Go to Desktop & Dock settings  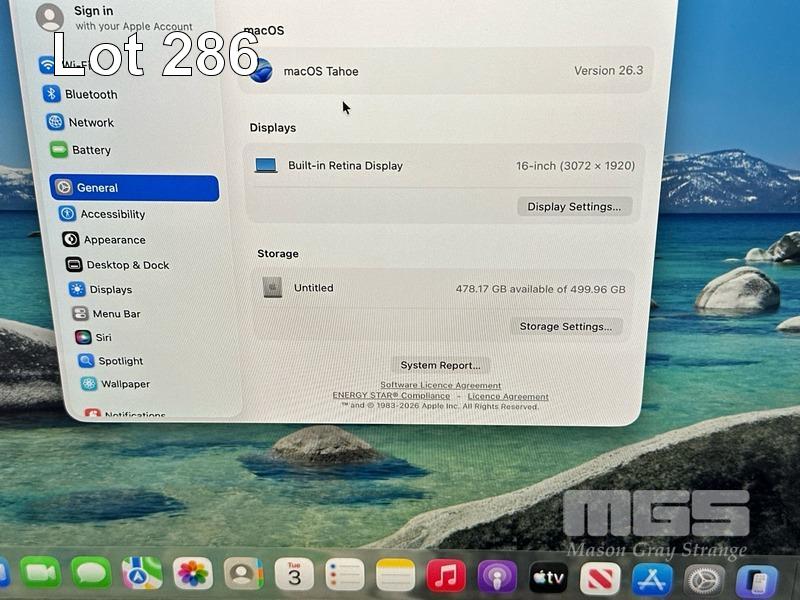pos(127,265)
